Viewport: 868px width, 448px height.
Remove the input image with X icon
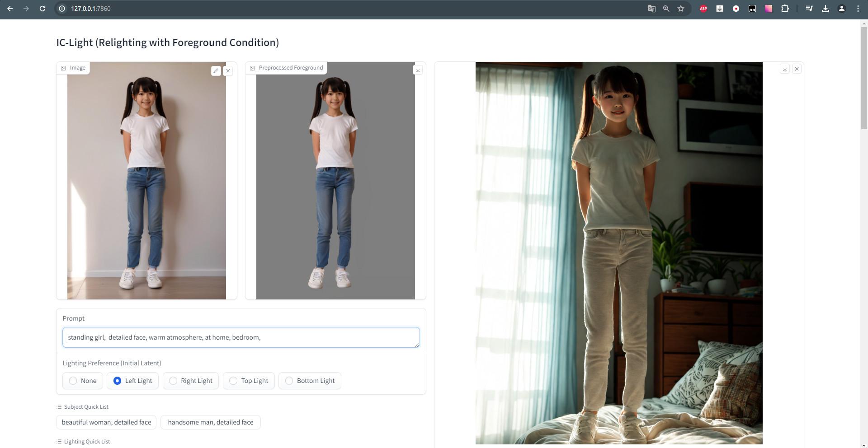coord(228,71)
